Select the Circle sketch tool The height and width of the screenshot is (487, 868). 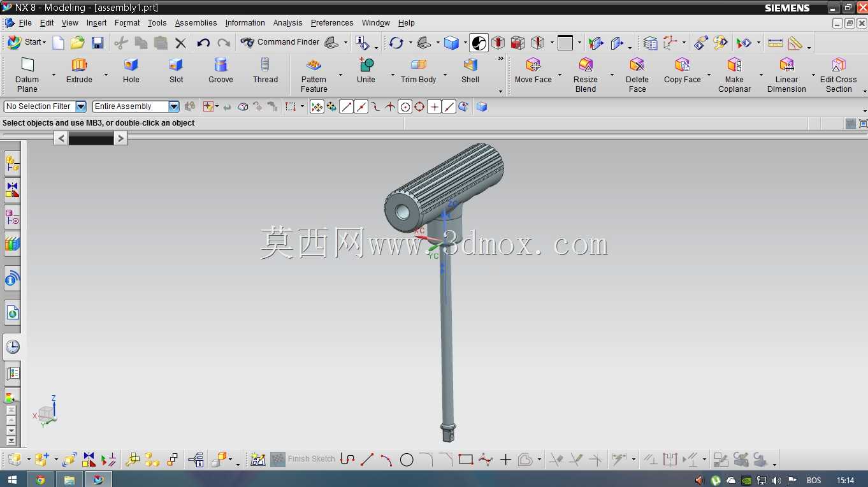407,460
